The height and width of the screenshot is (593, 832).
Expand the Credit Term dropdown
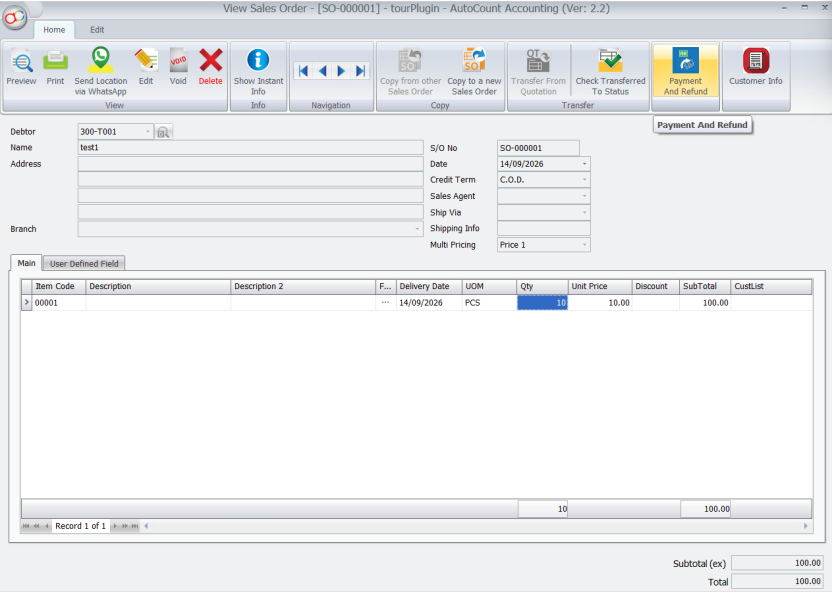click(x=584, y=180)
